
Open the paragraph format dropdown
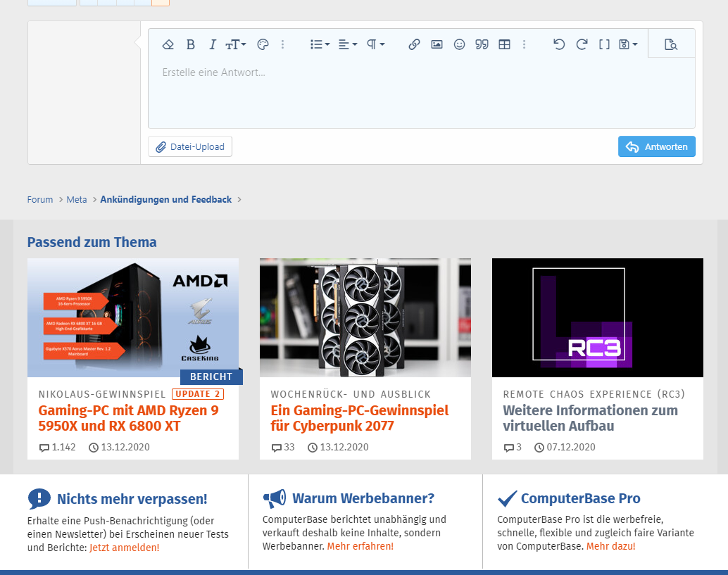375,44
